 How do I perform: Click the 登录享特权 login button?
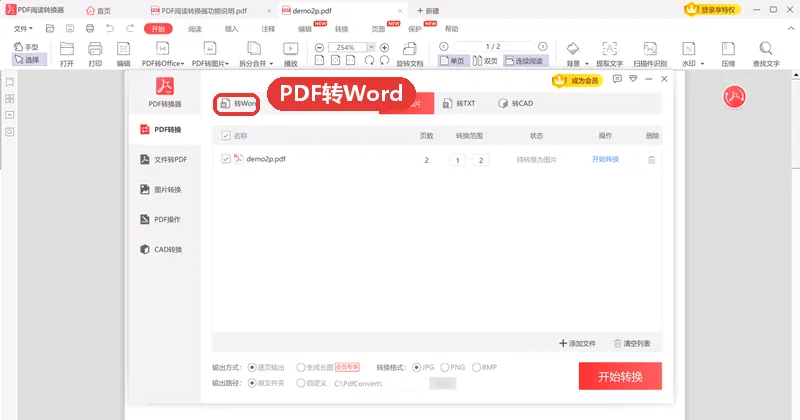pyautogui.click(x=712, y=10)
